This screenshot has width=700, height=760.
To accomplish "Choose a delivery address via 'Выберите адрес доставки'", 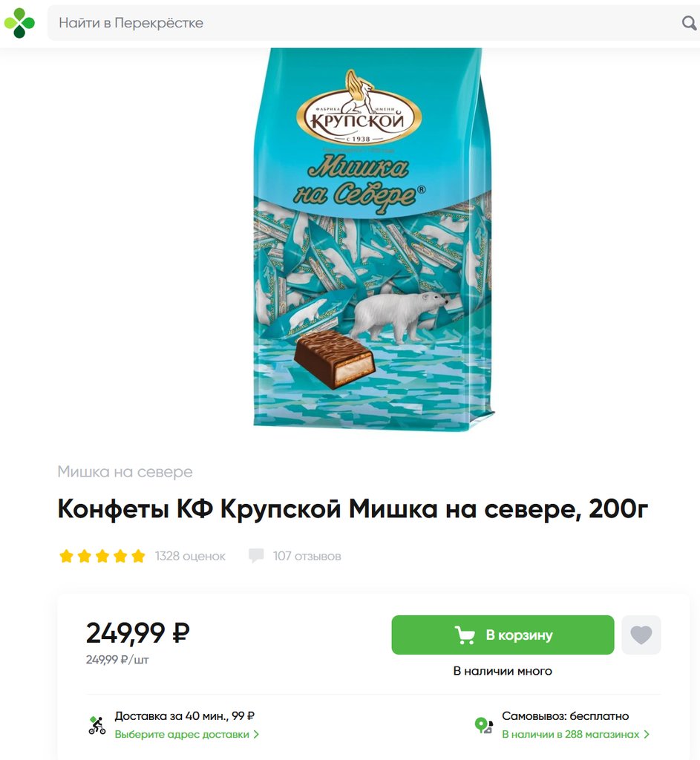I will 182,734.
